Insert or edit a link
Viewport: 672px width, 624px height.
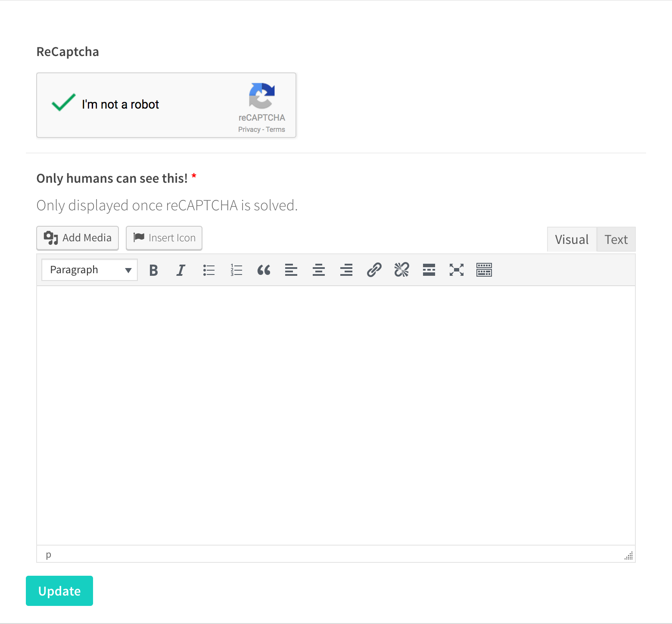click(x=374, y=270)
